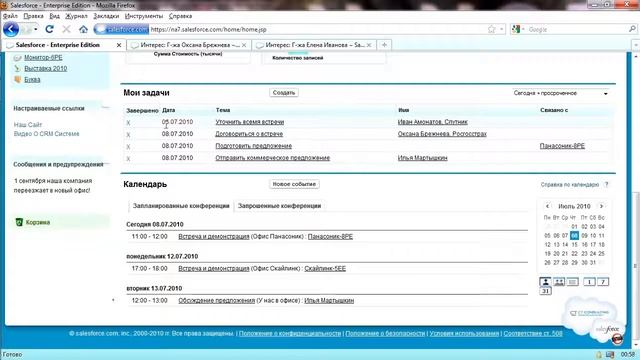Switch to single user calendar view icon
This screenshot has height=360, width=640.
click(x=545, y=282)
